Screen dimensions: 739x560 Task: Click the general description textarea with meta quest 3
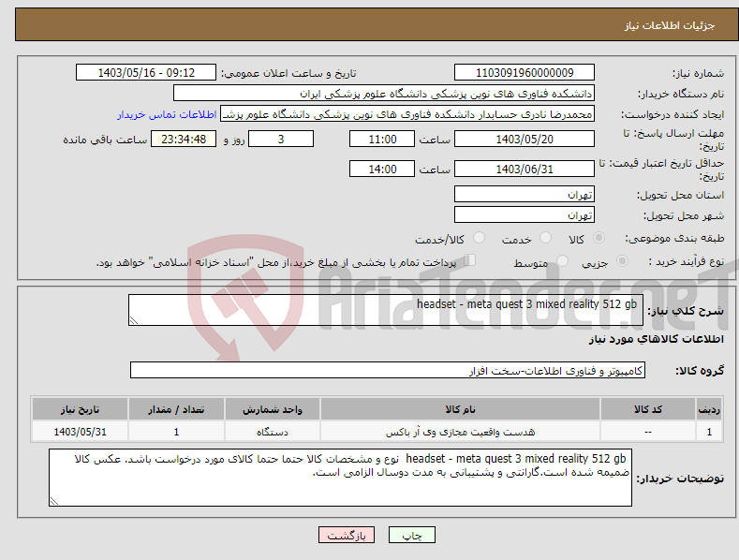pyautogui.click(x=386, y=310)
